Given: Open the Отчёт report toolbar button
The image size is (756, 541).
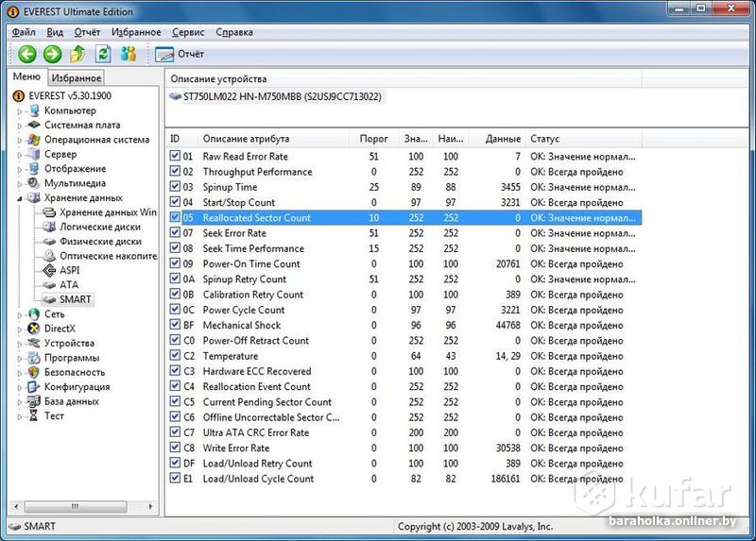Looking at the screenshot, I should click(x=180, y=54).
